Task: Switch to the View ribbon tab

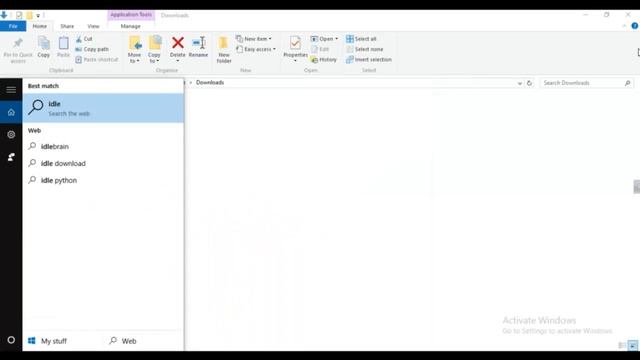Action: pos(93,26)
